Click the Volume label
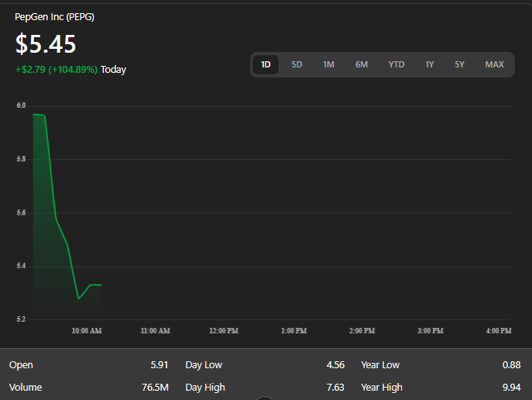Screen dimensions: 532x400 point(26,388)
